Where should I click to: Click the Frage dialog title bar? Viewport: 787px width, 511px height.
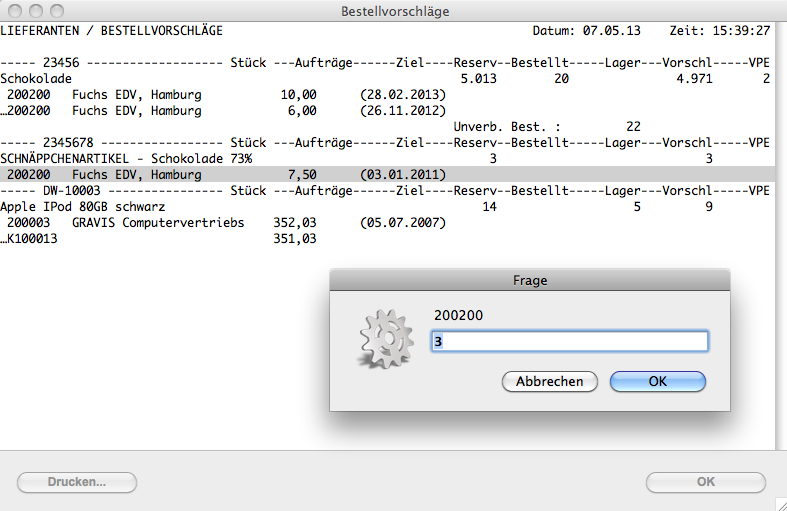tap(530, 281)
